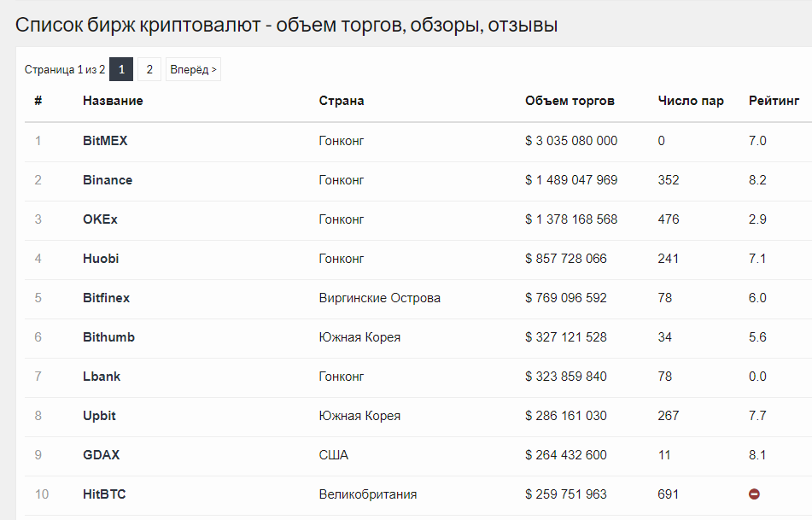Click OKEx rating '2.9'

(757, 219)
